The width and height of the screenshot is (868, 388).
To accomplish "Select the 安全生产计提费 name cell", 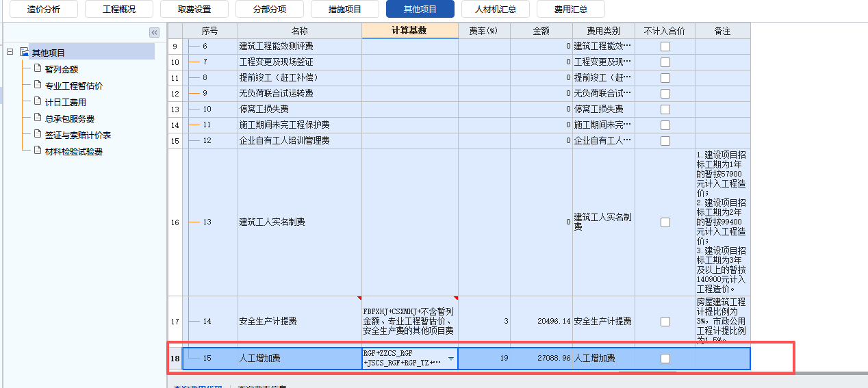I will (x=300, y=321).
